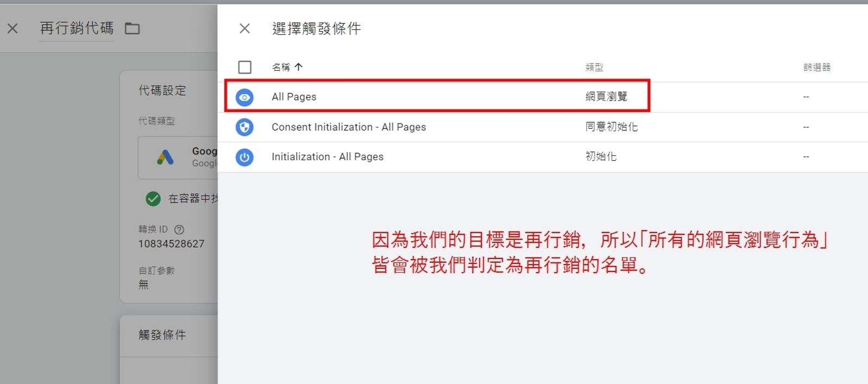Click the 網頁瀏覽 type cell
Screen dimensions: 868x384
click(x=606, y=97)
